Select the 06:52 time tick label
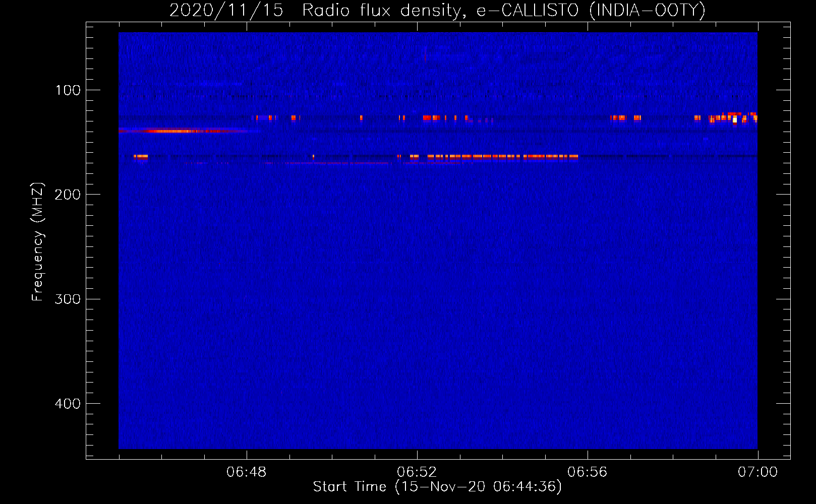The image size is (816, 504). click(417, 472)
